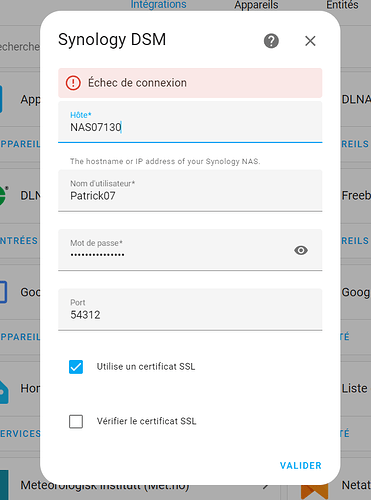
Task: Edit the Port field value 54312
Action: tap(190, 309)
